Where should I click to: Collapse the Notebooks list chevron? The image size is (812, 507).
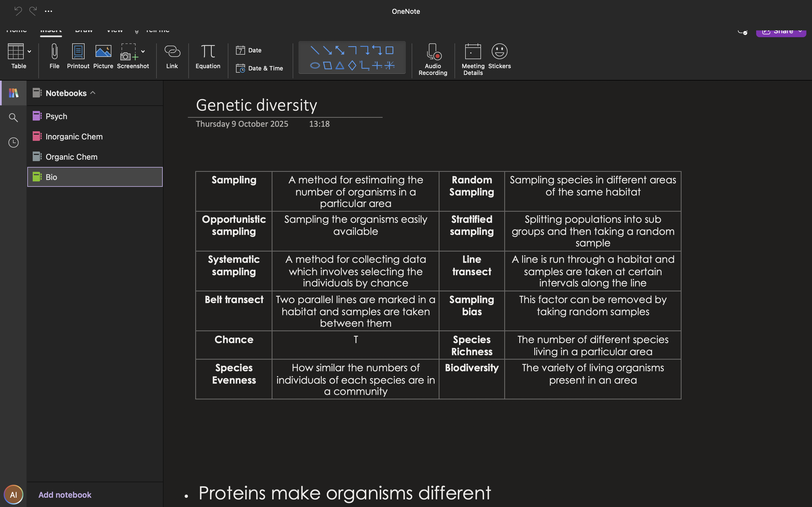(x=93, y=93)
